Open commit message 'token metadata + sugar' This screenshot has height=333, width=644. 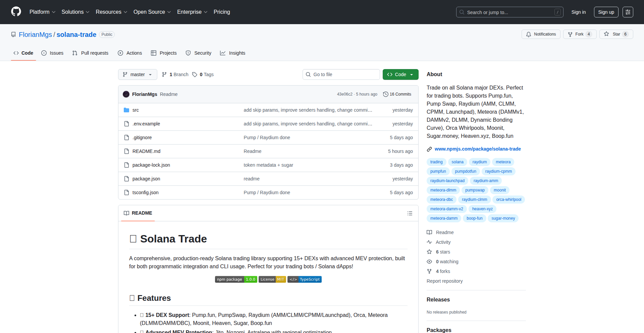click(268, 165)
